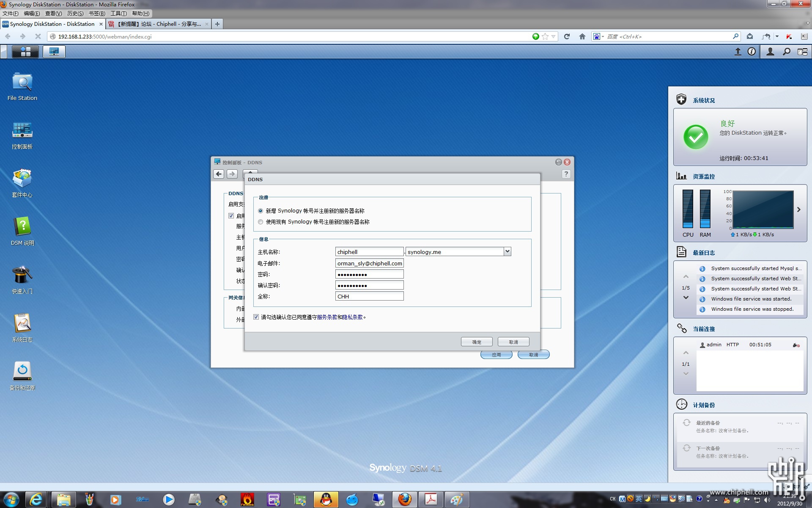
Task: Open the synology.me domain dropdown
Action: click(507, 251)
